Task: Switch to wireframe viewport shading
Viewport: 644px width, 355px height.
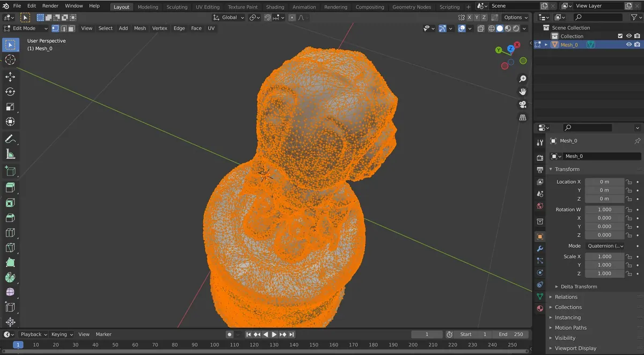Action: 492,28
